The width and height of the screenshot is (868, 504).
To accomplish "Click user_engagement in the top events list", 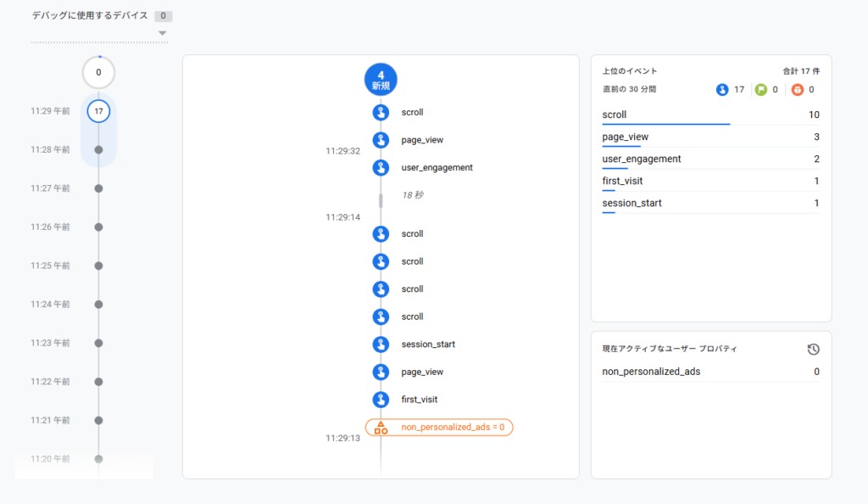I will 638,159.
